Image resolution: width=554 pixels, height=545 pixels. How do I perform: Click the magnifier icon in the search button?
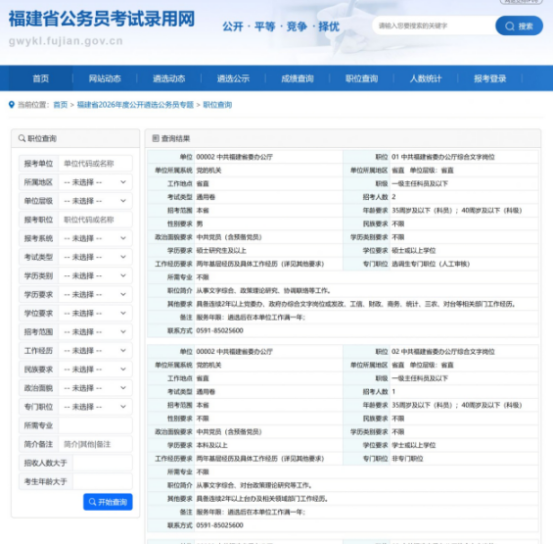pyautogui.click(x=509, y=26)
